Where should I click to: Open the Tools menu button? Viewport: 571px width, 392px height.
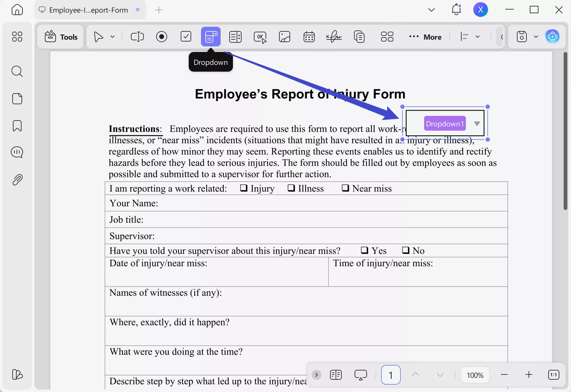pyautogui.click(x=61, y=37)
